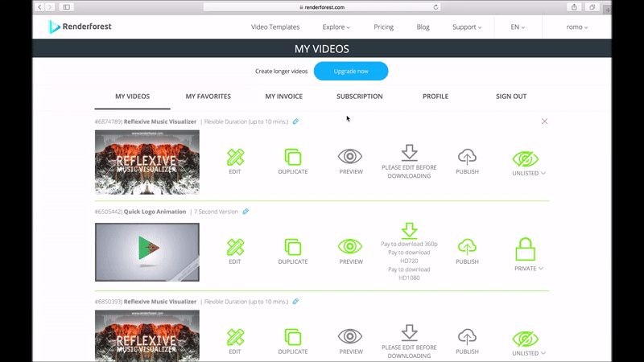Image resolution: width=644 pixels, height=362 pixels.
Task: Toggle Unlisted visibility for video #6874789
Action: 526,158
